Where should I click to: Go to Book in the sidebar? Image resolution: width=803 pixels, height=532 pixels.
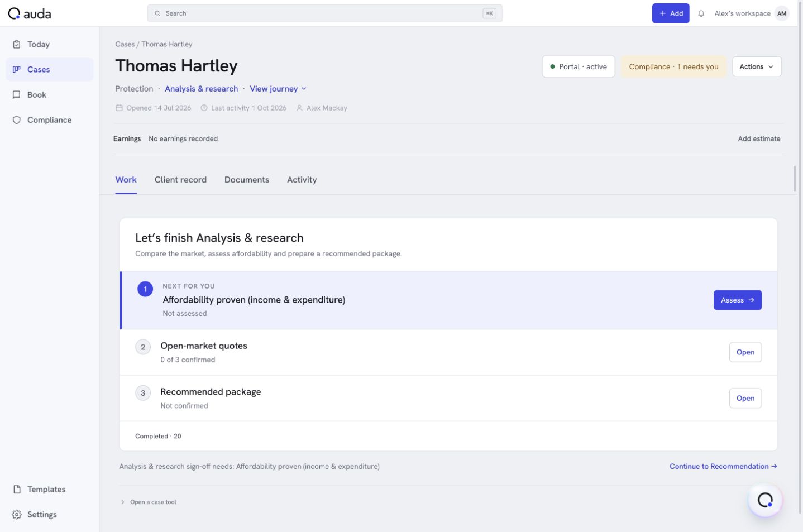pyautogui.click(x=50, y=95)
